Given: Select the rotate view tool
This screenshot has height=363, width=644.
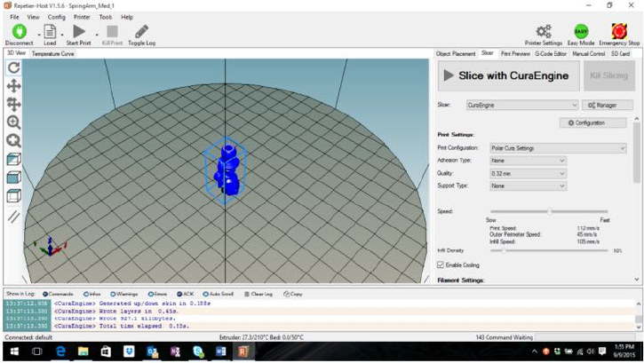Looking at the screenshot, I should pos(13,67).
